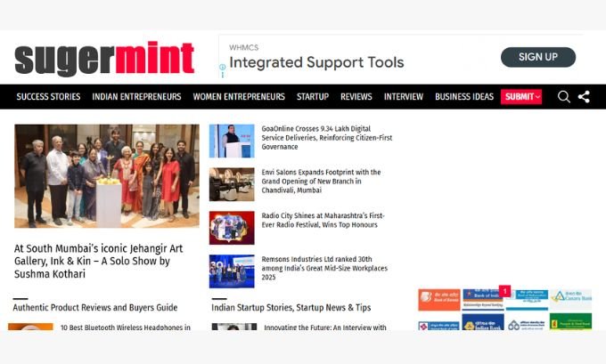
Task: Go to sugermint logo homepage
Action: 104,58
